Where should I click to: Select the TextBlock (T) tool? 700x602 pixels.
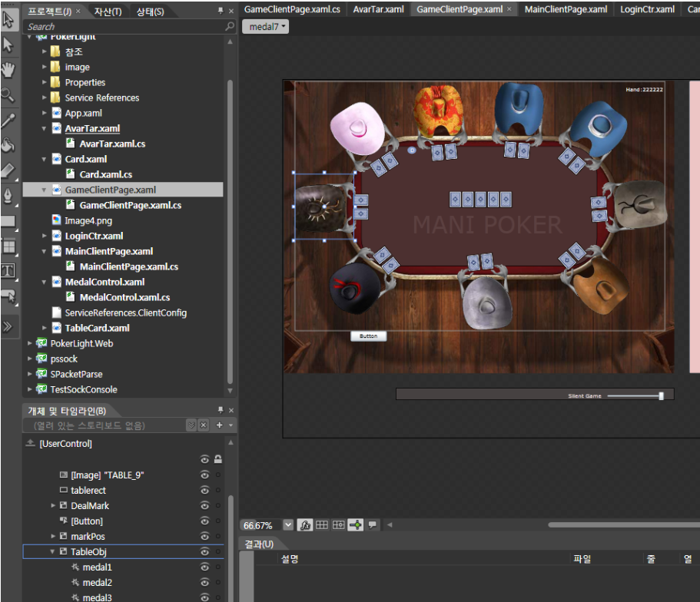[x=8, y=270]
